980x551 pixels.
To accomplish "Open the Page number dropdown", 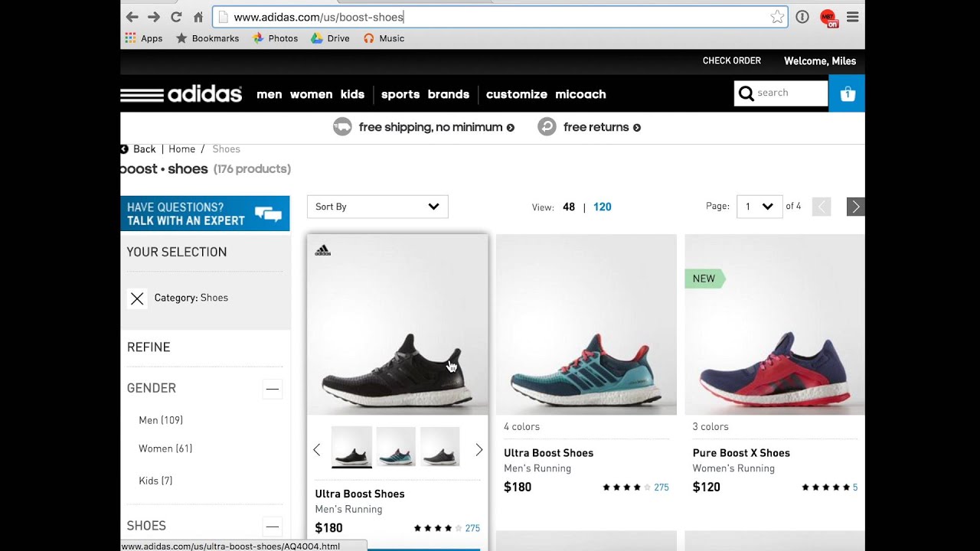I will (x=759, y=207).
